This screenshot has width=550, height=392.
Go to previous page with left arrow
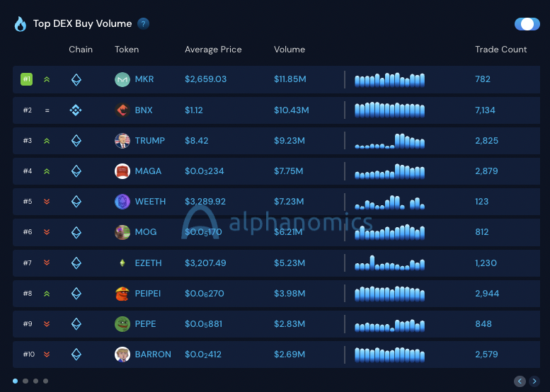pos(520,381)
